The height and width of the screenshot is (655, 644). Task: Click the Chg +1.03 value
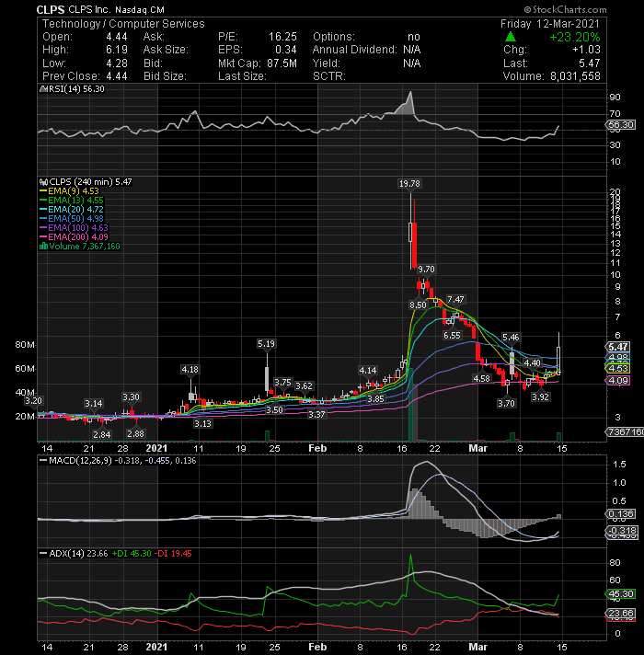tap(586, 50)
